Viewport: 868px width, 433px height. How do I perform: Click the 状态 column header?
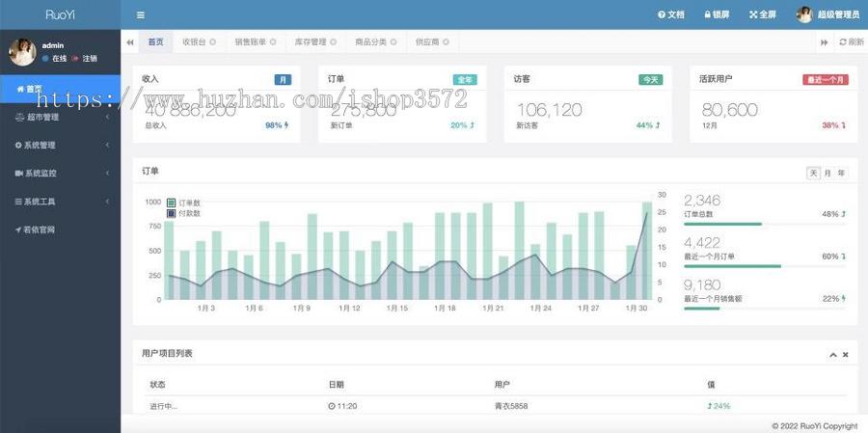(x=158, y=384)
